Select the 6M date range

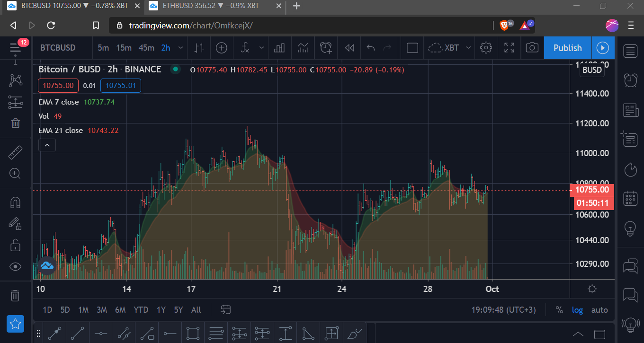pyautogui.click(x=120, y=310)
